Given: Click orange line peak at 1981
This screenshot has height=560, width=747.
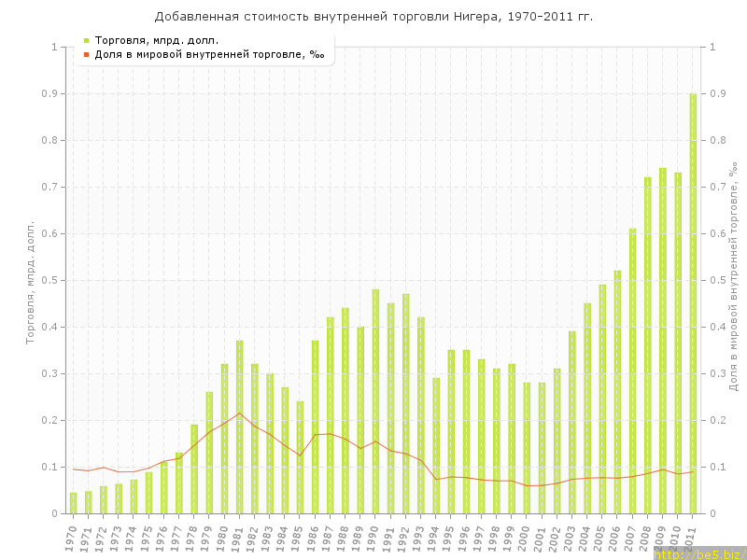Looking at the screenshot, I should pos(239,413).
